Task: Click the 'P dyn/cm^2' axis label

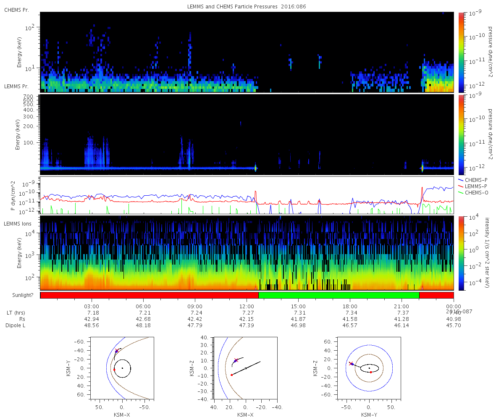Action: click(x=13, y=195)
